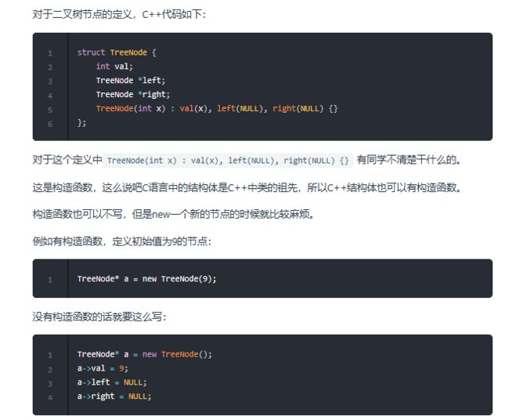Screen dimensions: 509x420
Task: Click the text 有同学不清楚干什么的
Action: click(x=409, y=160)
